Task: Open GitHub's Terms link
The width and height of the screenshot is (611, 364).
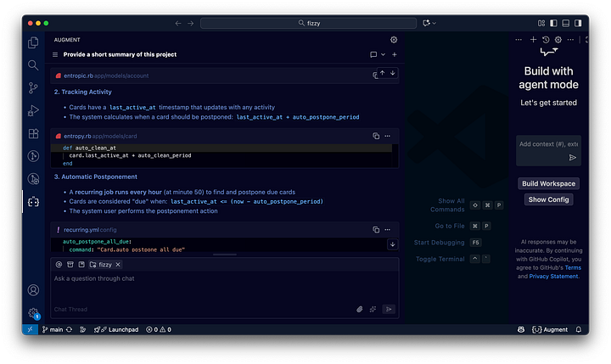Action: tap(573, 268)
